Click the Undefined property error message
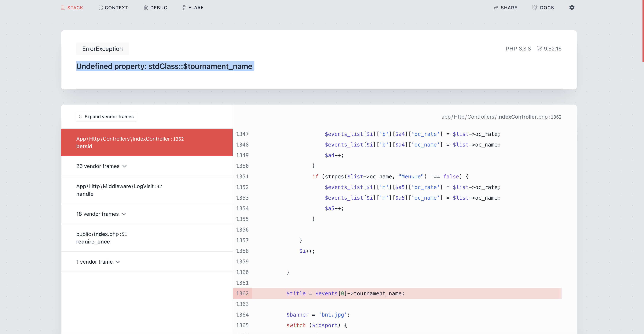The height and width of the screenshot is (334, 644). [164, 66]
